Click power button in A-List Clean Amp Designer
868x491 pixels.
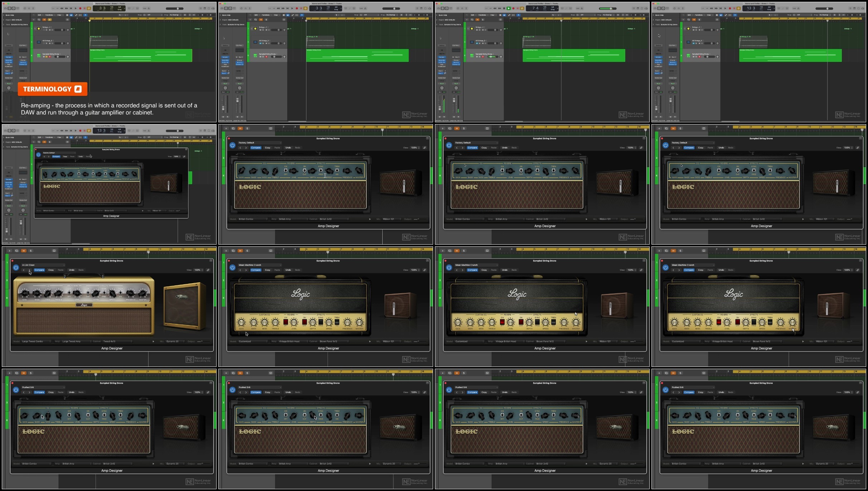(x=16, y=267)
